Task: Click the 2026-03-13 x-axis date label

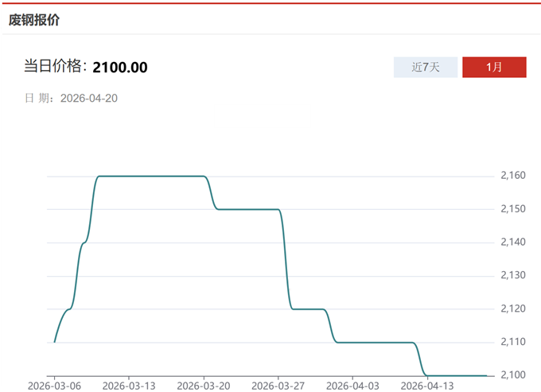Action: click(129, 385)
